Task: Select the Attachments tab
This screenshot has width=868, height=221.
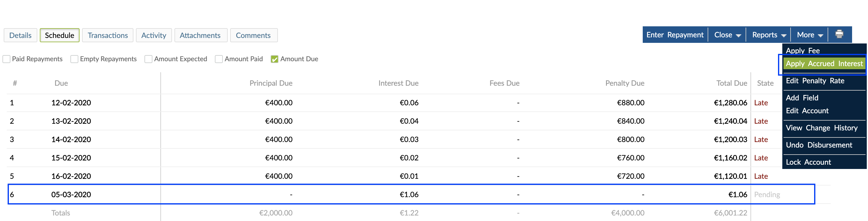Action: 200,36
